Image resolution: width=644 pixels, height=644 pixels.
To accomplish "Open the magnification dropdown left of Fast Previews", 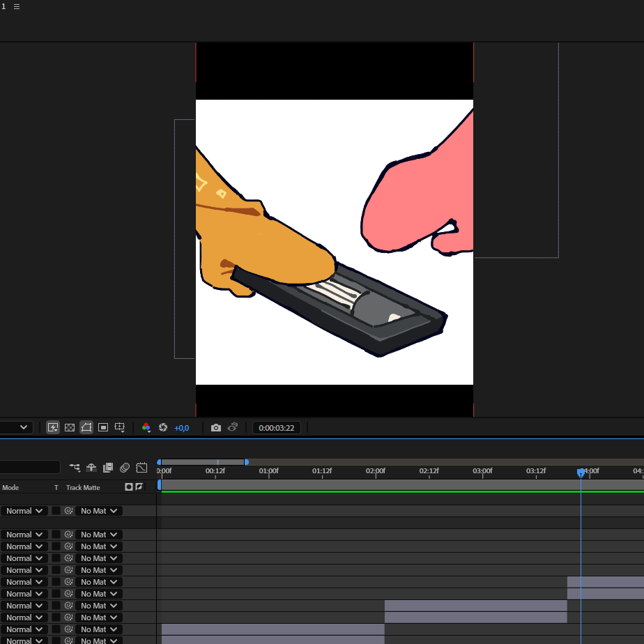I will pos(17,427).
